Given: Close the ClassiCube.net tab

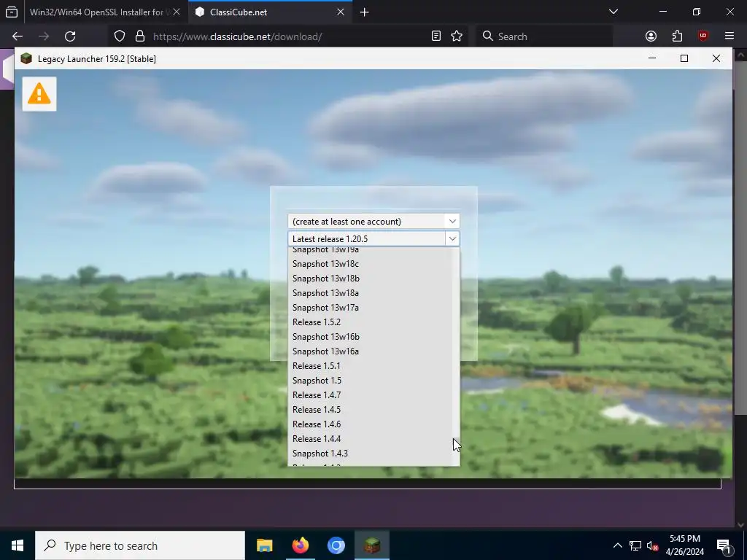Looking at the screenshot, I should click(341, 12).
